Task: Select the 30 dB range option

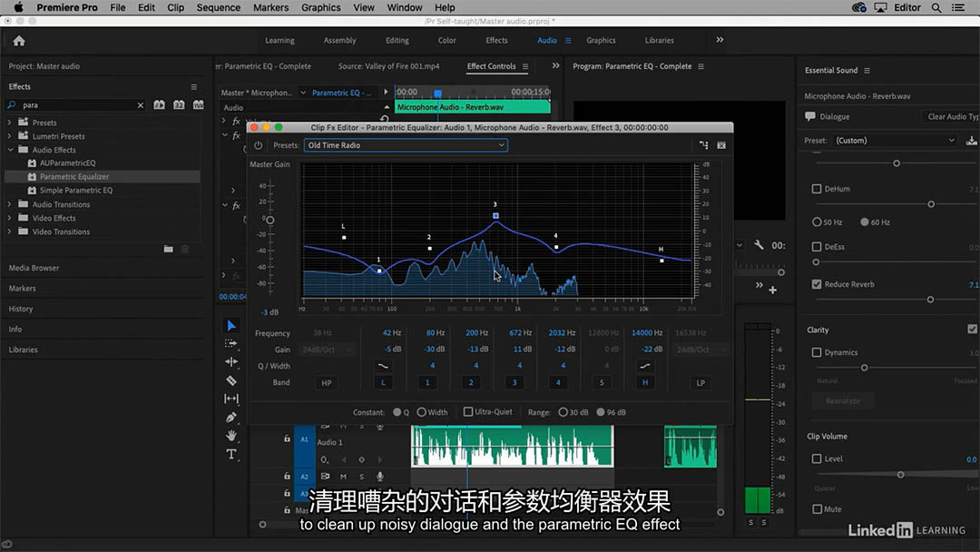Action: [x=563, y=412]
